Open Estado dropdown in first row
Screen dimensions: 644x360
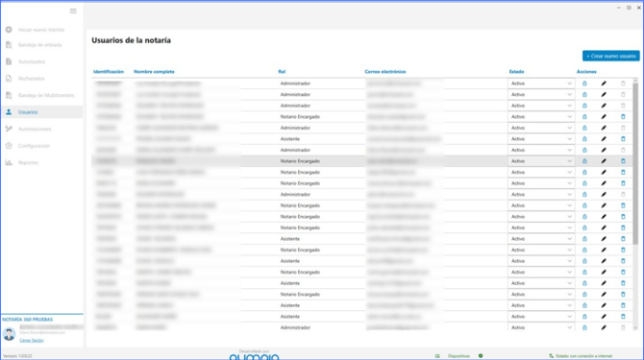coord(541,84)
